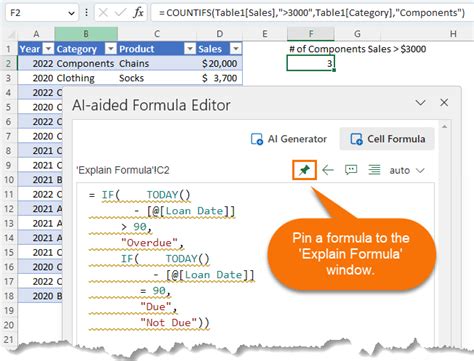This screenshot has width=474, height=361.
Task: Select column C header
Action: (x=157, y=34)
